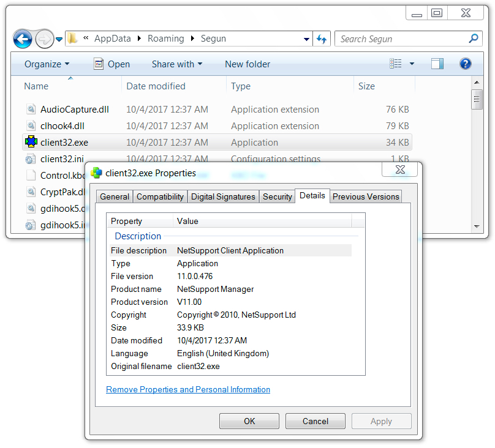Click the client32.ini file name
The image size is (495, 448).
click(62, 159)
